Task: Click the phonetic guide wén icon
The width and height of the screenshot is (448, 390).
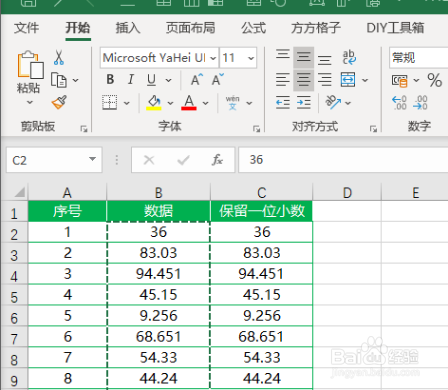Action: coord(232,102)
